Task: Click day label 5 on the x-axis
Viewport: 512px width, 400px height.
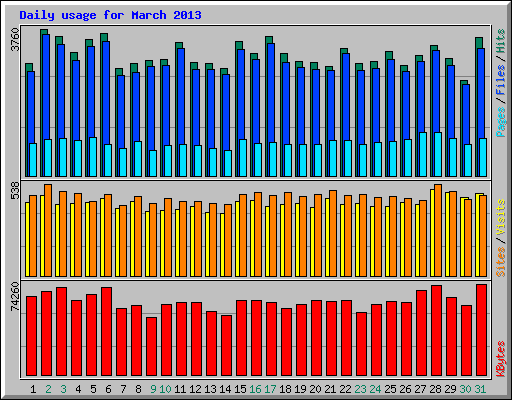Action: pyautogui.click(x=93, y=389)
